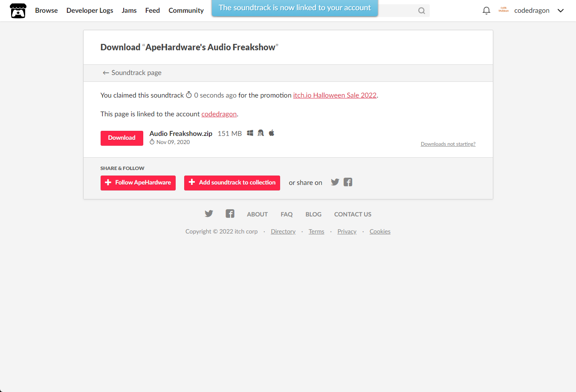Viewport: 576px width, 392px height.
Task: Click the search magnifier icon
Action: (x=422, y=11)
